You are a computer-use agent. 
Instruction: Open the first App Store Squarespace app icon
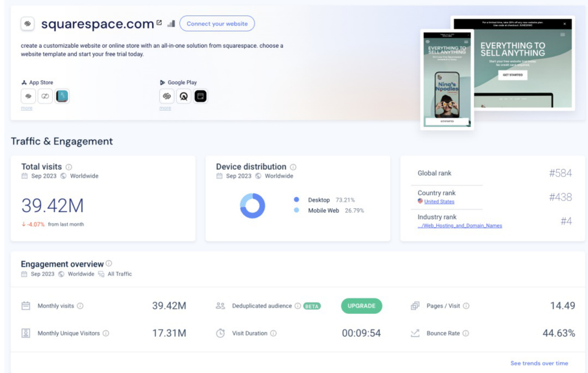coord(28,96)
